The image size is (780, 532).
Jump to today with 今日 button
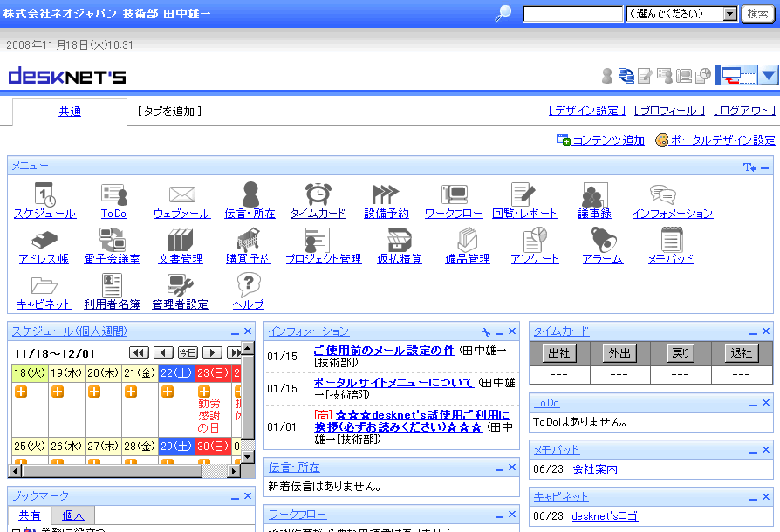(x=188, y=353)
